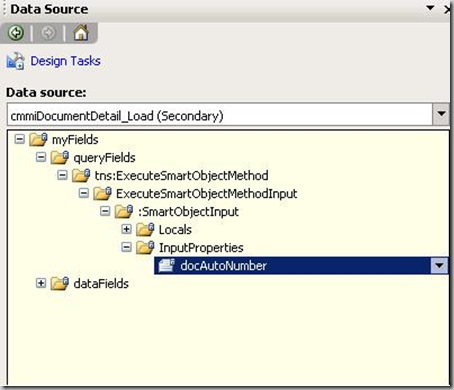Collapse the myFields node
Image resolution: width=454 pixels, height=390 pixels.
click(x=20, y=139)
